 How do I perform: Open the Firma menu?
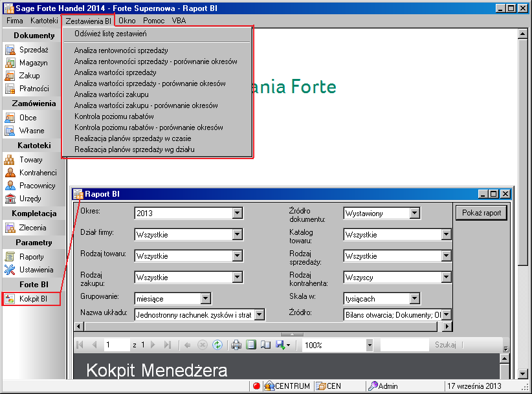pos(15,21)
